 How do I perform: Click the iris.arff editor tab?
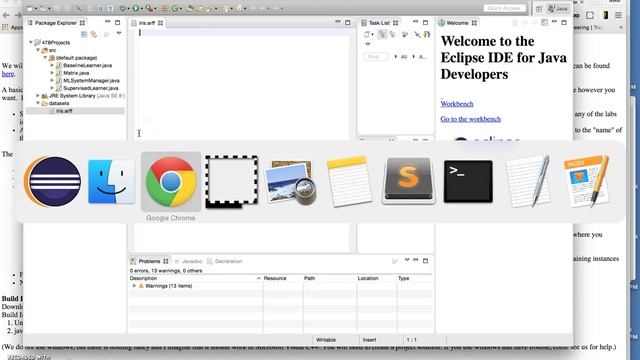[146, 23]
